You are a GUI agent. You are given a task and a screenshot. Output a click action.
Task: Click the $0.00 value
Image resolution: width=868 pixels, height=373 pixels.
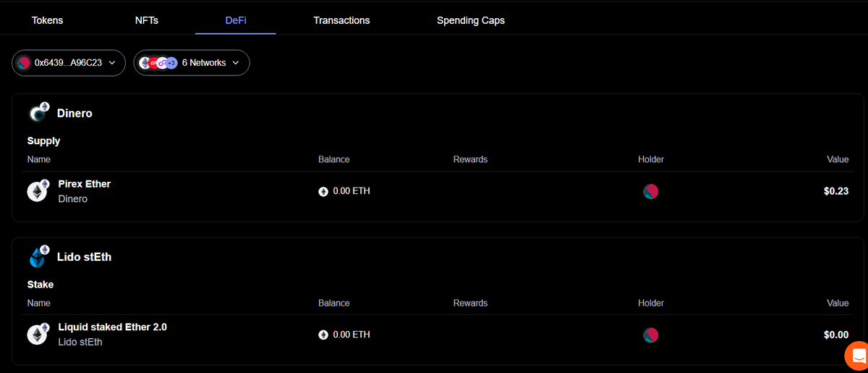pyautogui.click(x=835, y=335)
